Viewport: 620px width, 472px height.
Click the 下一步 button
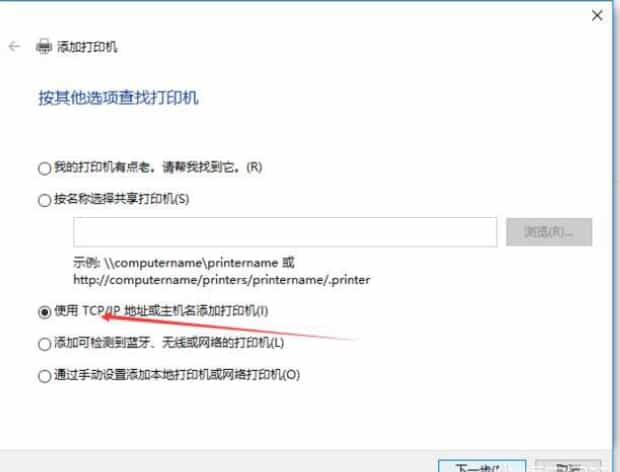[x=482, y=466]
